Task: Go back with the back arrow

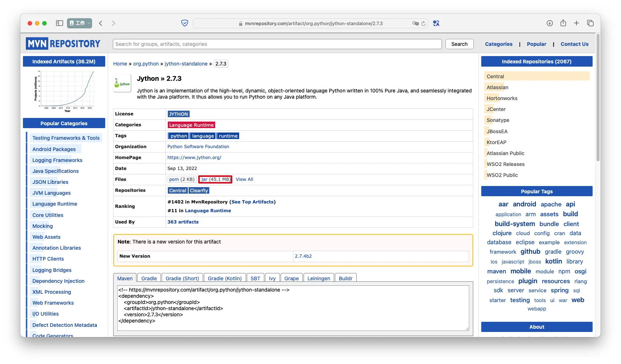Action: coord(101,23)
